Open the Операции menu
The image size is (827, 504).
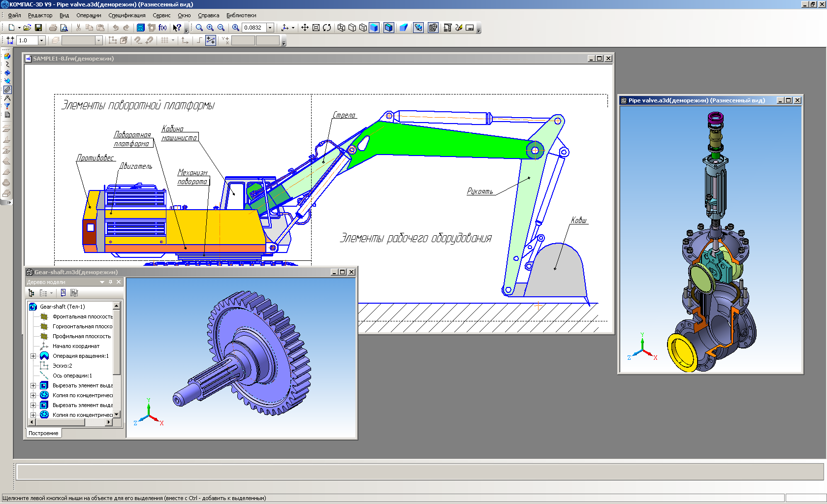(x=89, y=15)
